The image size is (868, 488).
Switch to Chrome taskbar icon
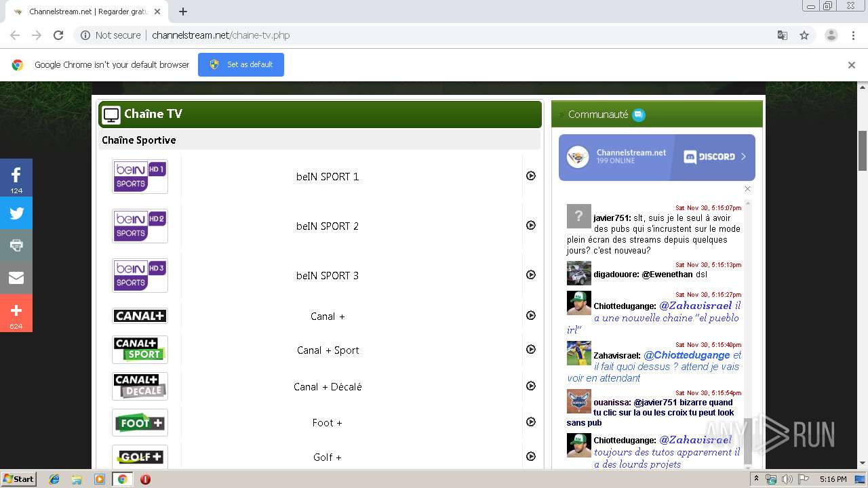[122, 479]
